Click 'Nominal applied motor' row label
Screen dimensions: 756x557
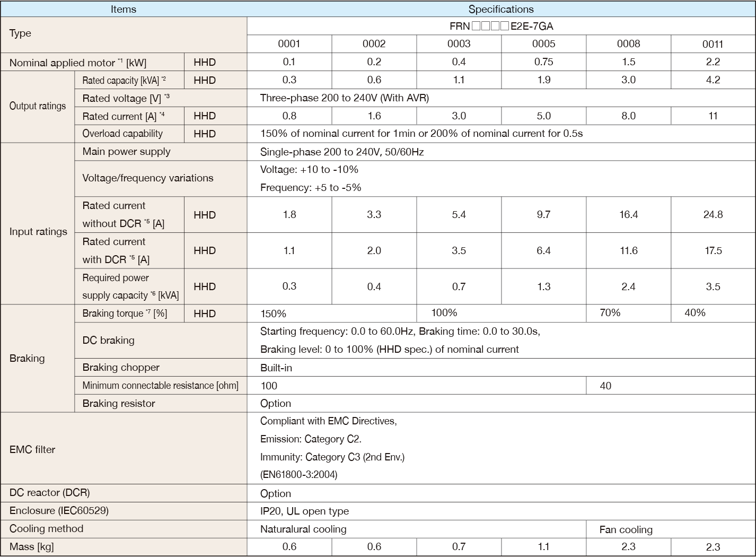tap(77, 63)
